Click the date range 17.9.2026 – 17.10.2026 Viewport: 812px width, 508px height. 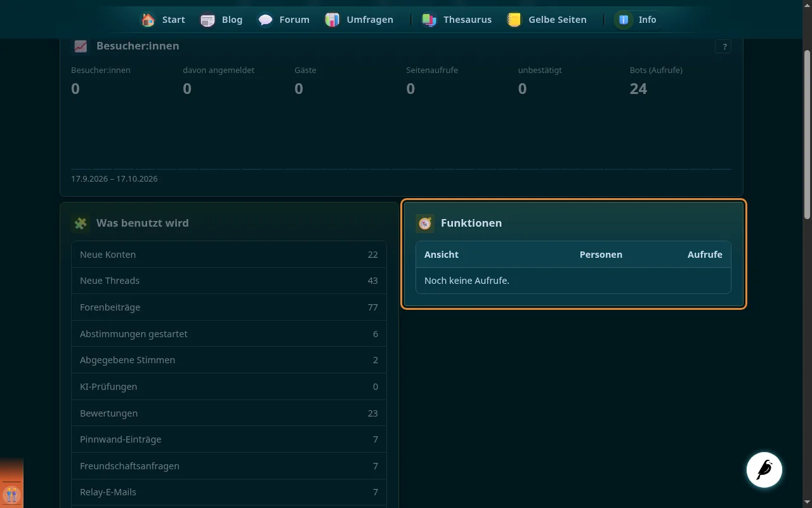(114, 179)
